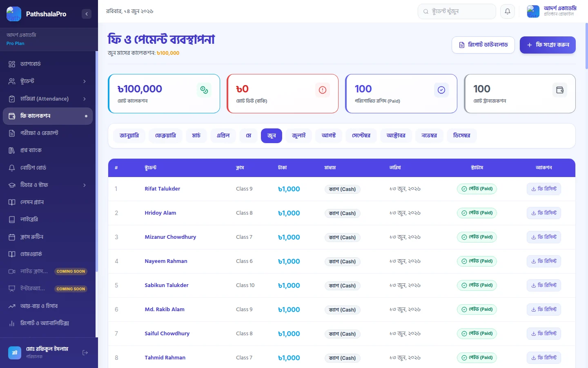Collapse the sidebar with the chevron button
The height and width of the screenshot is (368, 588).
87,14
